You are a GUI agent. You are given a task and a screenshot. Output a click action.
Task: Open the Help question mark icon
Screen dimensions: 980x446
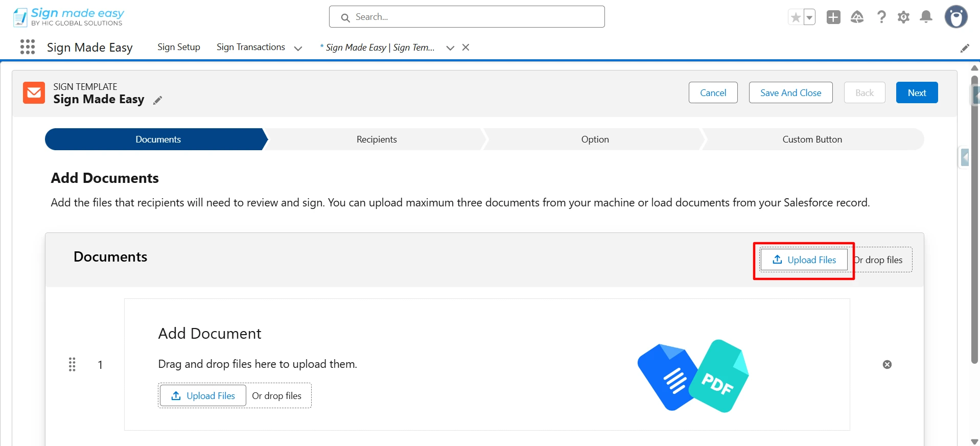[881, 17]
